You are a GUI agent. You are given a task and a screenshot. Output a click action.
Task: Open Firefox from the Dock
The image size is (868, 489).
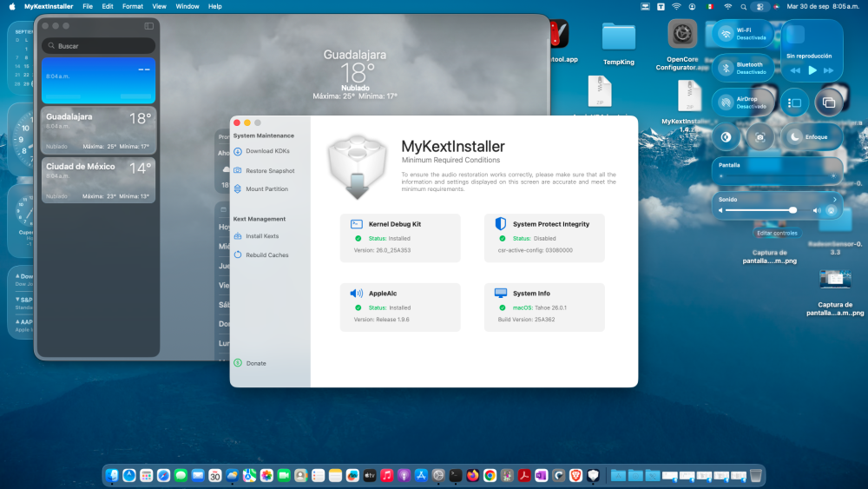pyautogui.click(x=472, y=475)
